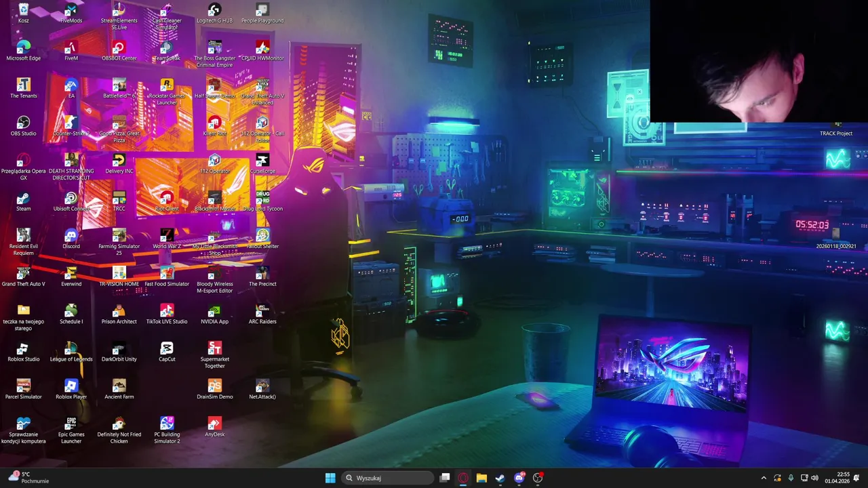Launch Discord from the desktop icon
The width and height of the screenshot is (868, 488).
click(71, 239)
